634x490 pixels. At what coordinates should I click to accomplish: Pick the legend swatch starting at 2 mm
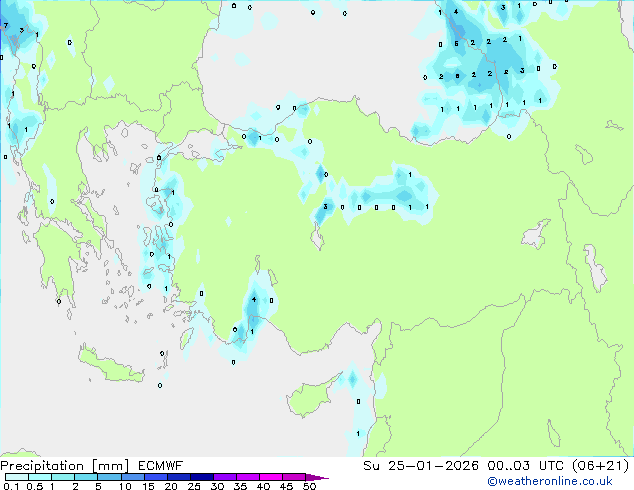point(86,477)
